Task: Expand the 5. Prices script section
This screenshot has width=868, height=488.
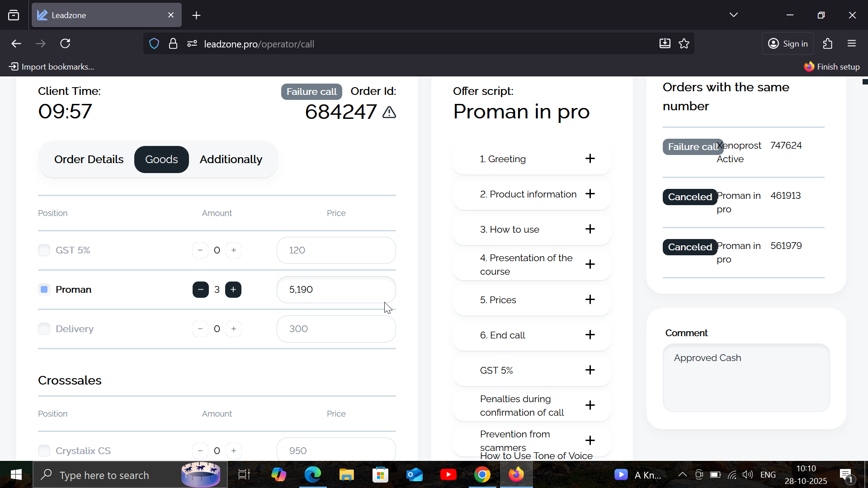Action: click(590, 300)
